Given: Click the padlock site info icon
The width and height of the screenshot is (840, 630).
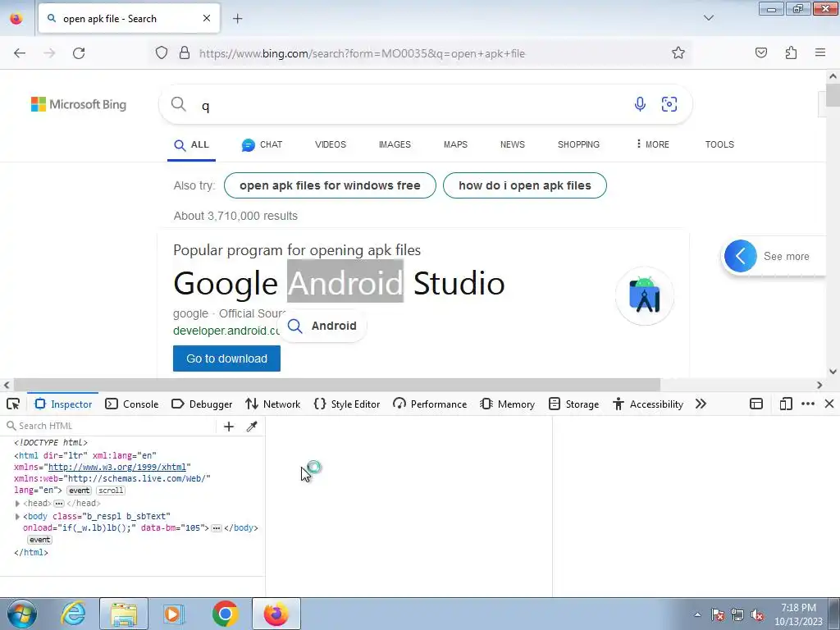Looking at the screenshot, I should 185,53.
